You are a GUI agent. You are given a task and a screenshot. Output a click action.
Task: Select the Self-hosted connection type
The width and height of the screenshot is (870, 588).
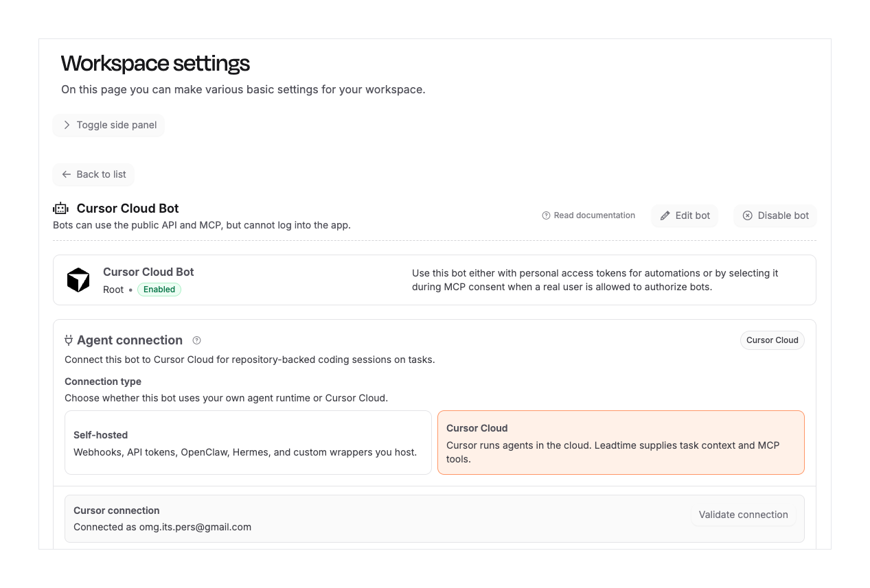pos(248,443)
